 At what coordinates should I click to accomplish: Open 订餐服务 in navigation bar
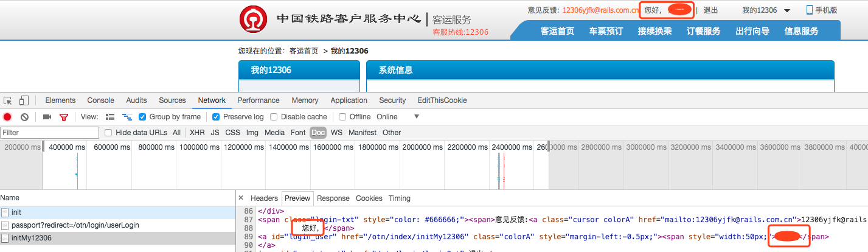(x=703, y=31)
